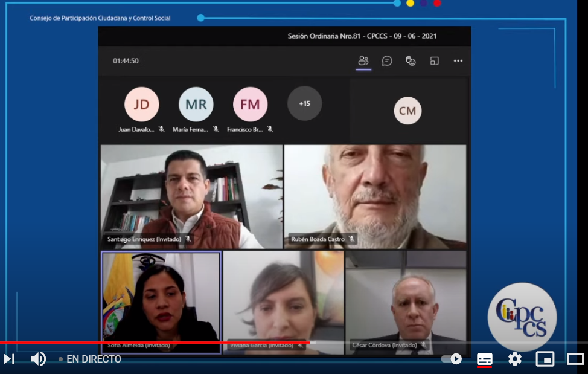Select the FM avatar for Francisco Br...
Viewport: 588px width, 374px height.
tap(250, 104)
